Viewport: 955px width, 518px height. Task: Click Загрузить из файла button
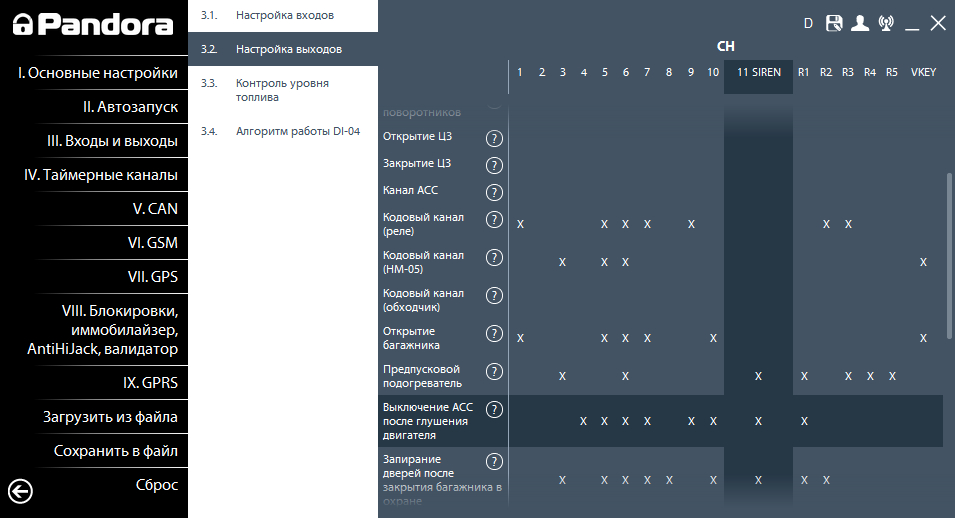(x=110, y=417)
